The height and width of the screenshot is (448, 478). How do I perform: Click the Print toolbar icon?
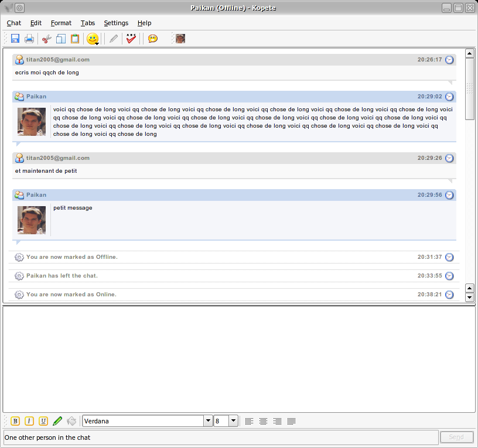tap(29, 39)
